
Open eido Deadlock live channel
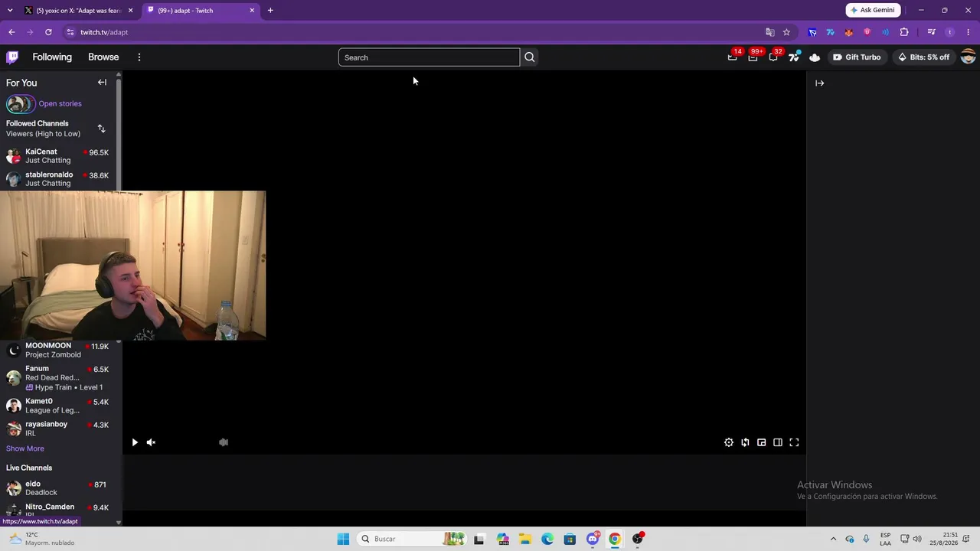58,488
